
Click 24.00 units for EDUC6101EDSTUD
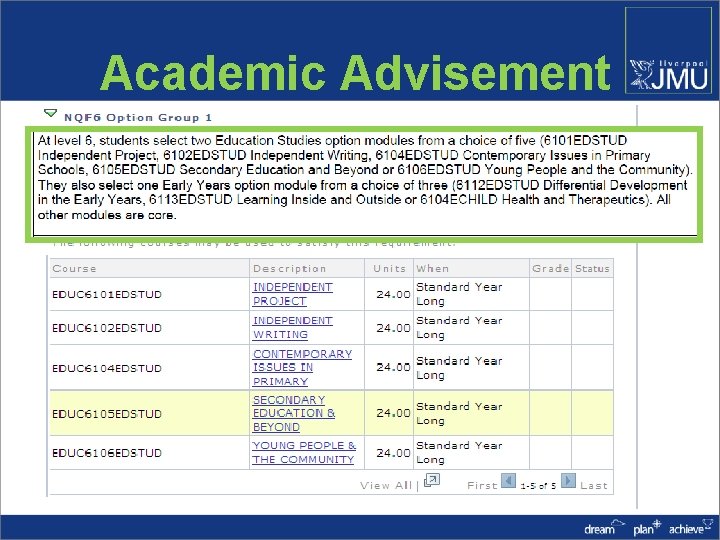pyautogui.click(x=393, y=294)
